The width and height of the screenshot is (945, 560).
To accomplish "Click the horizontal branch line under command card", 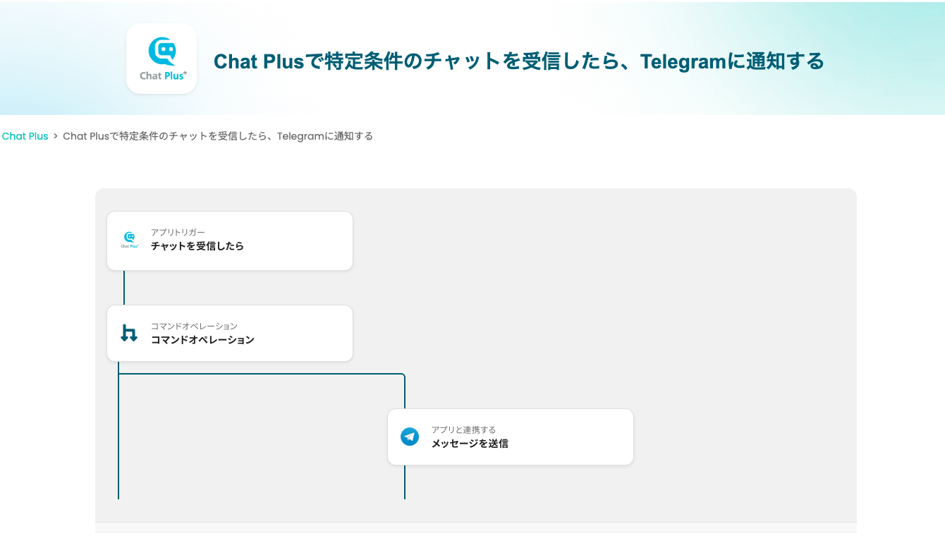I will (261, 374).
